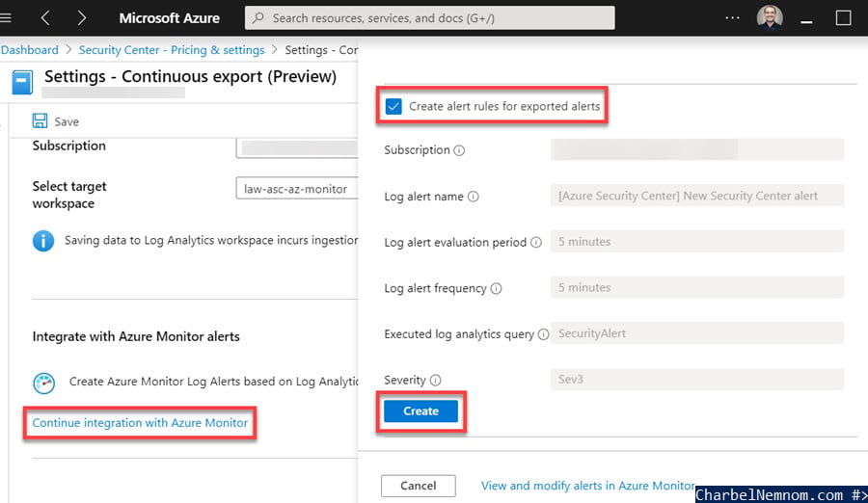868x503 pixels.
Task: Show info tooltip for Log alert name
Action: click(473, 197)
